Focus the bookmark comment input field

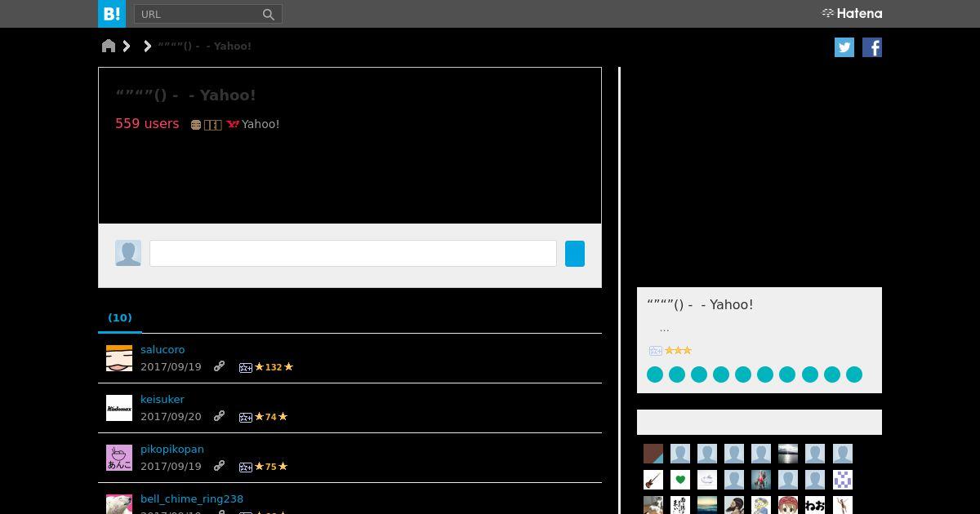coord(353,253)
